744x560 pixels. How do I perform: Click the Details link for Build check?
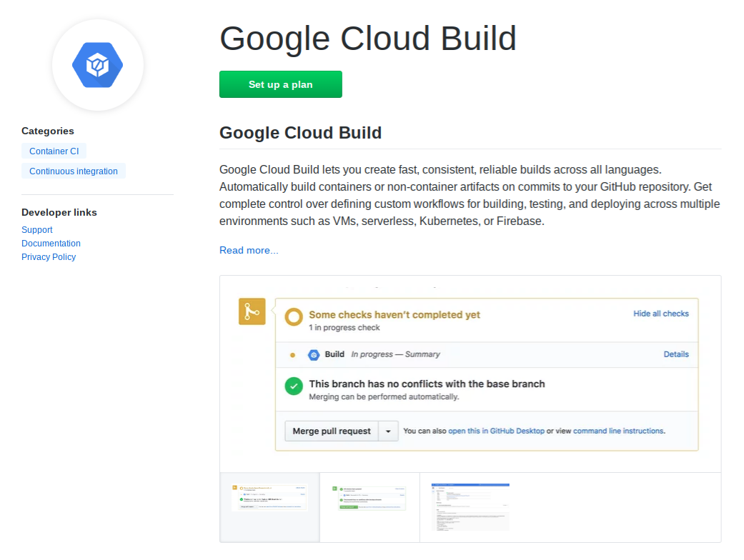[676, 354]
